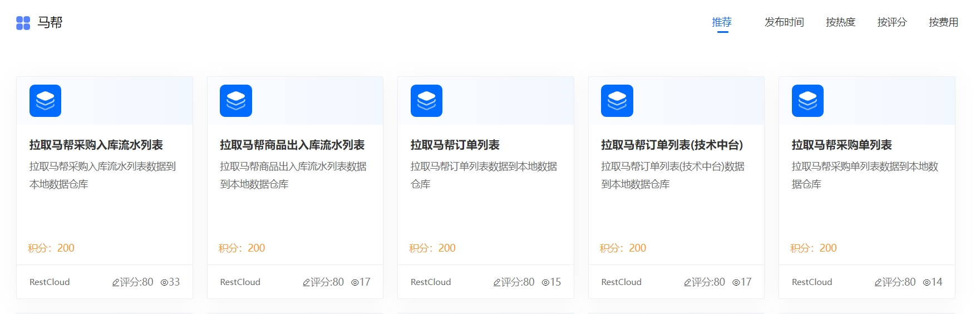The image size is (980, 314).
Task: Click description 拉取马帮商品出入库流水列表数据到本地数据仓库
Action: point(293,175)
